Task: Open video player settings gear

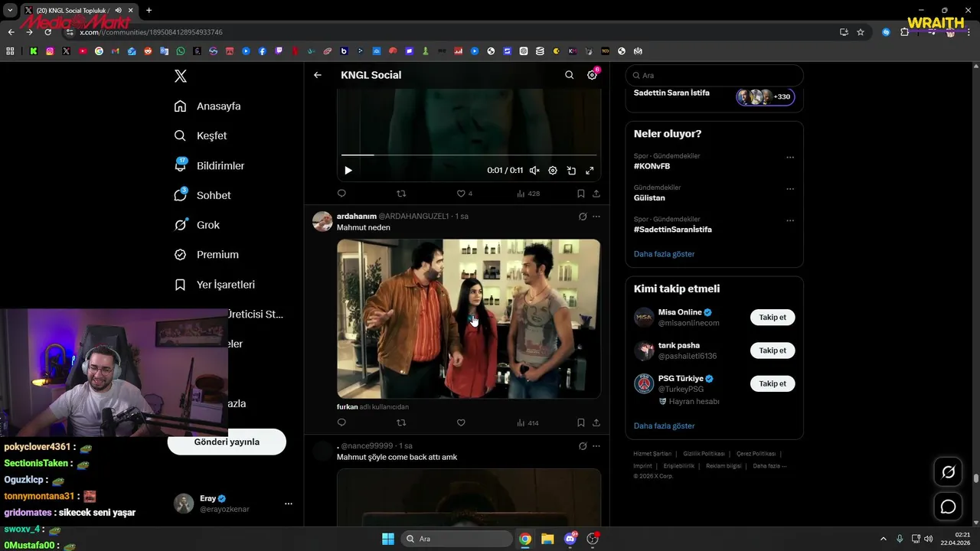Action: [x=553, y=171]
